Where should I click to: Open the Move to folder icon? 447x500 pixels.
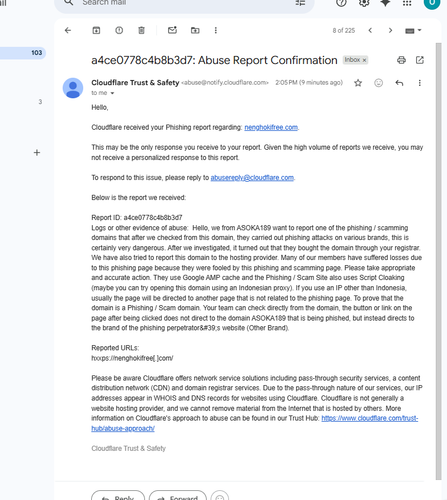pos(195,30)
